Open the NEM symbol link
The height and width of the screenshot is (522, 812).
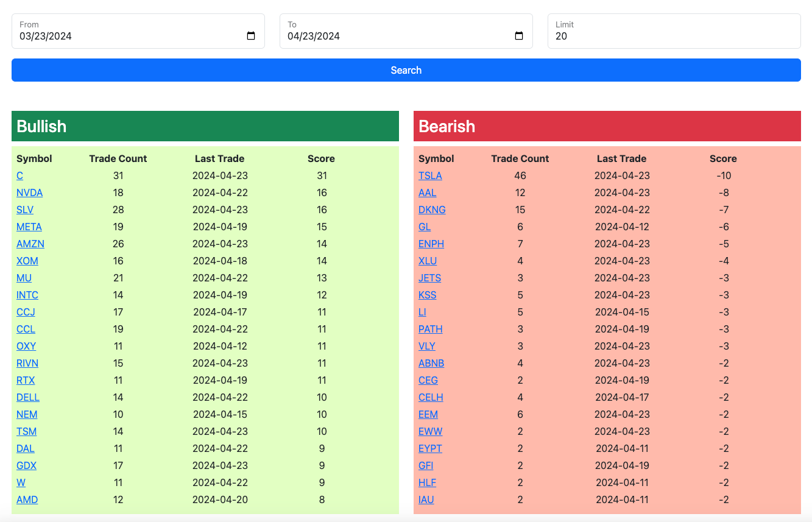pos(27,414)
